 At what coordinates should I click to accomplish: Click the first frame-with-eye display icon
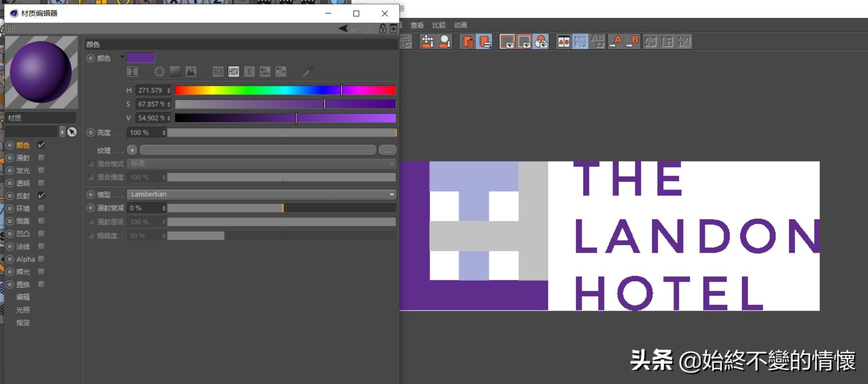click(507, 41)
